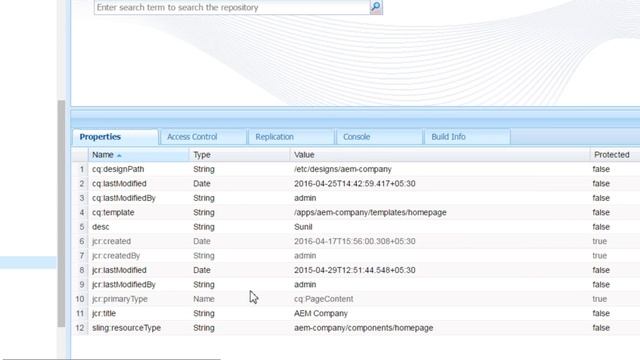Sort by the Value column header
Image resolution: width=640 pixels, height=360 pixels.
coord(440,155)
